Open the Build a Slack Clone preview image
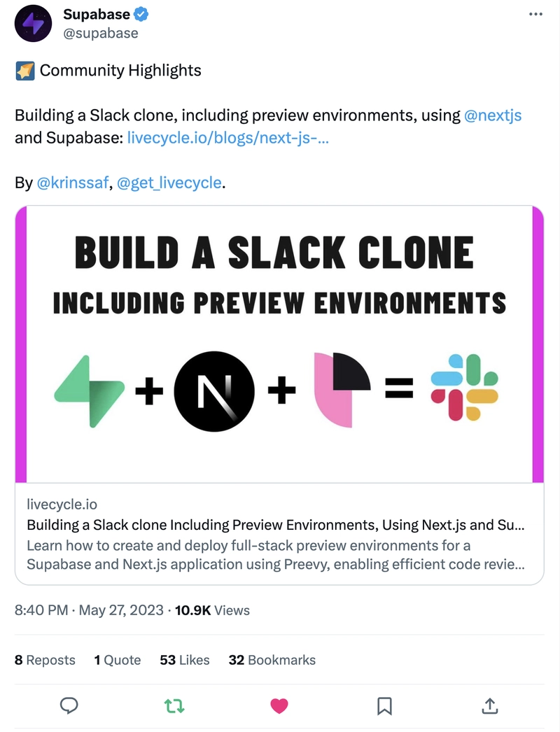Image resolution: width=560 pixels, height=732 pixels. [x=279, y=344]
